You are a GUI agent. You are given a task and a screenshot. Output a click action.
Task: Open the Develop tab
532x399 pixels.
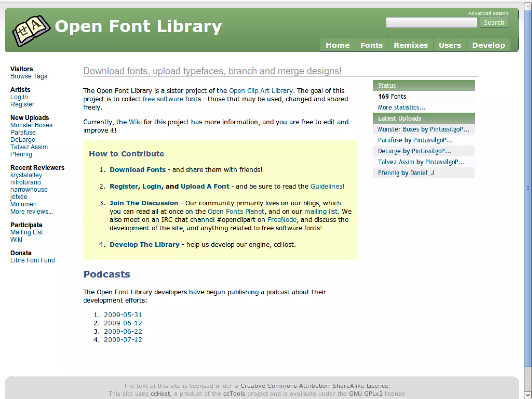pyautogui.click(x=488, y=45)
